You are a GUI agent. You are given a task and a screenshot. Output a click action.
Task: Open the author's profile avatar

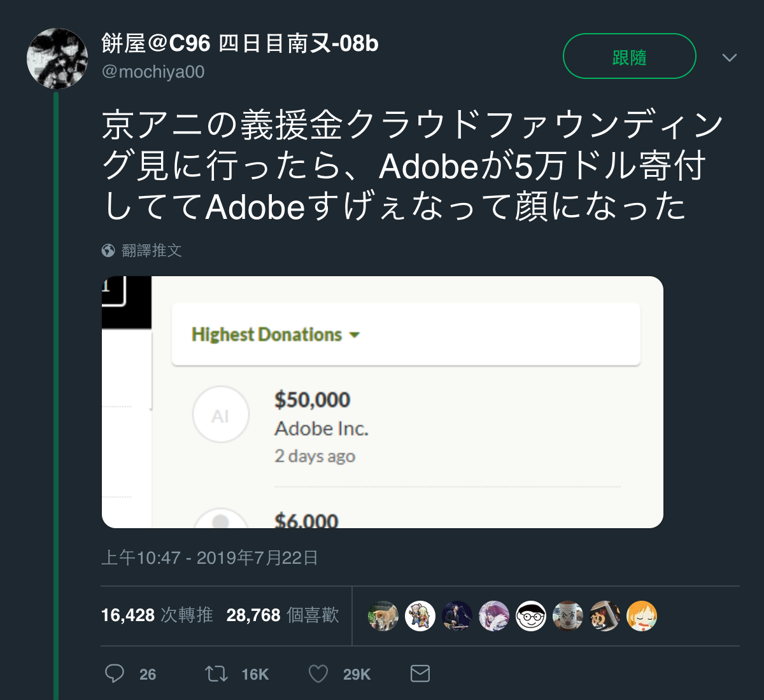click(x=57, y=58)
